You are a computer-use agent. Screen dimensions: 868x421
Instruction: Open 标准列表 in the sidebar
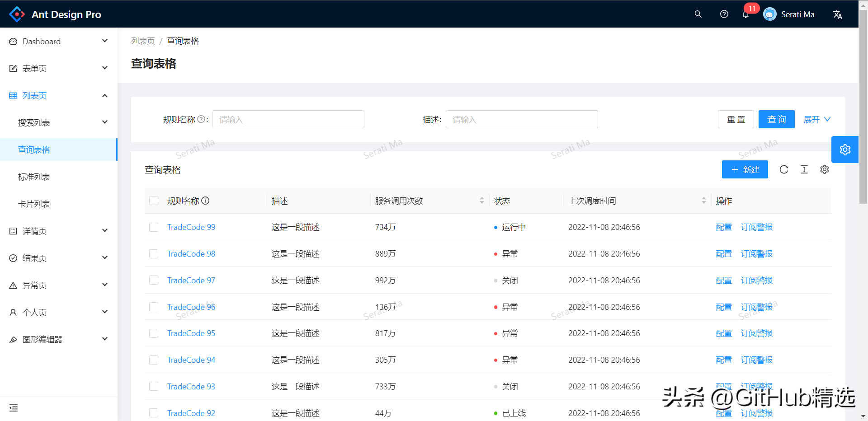(x=34, y=177)
